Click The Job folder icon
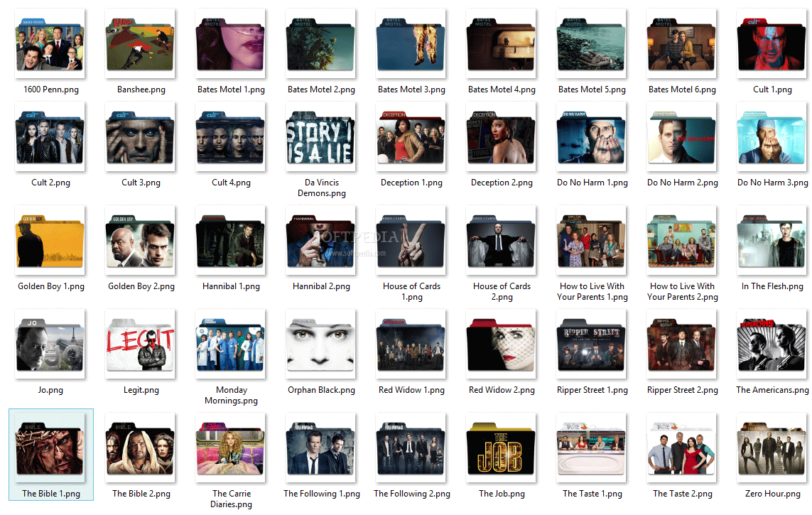The image size is (812, 515). pos(502,448)
